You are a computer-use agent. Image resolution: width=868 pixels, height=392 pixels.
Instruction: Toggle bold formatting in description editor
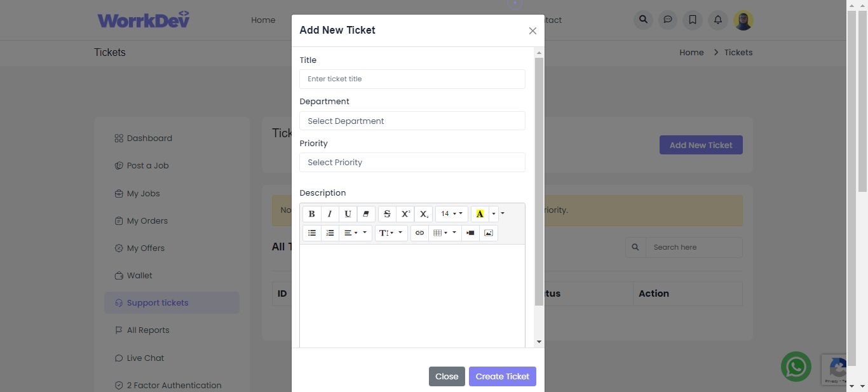click(311, 214)
